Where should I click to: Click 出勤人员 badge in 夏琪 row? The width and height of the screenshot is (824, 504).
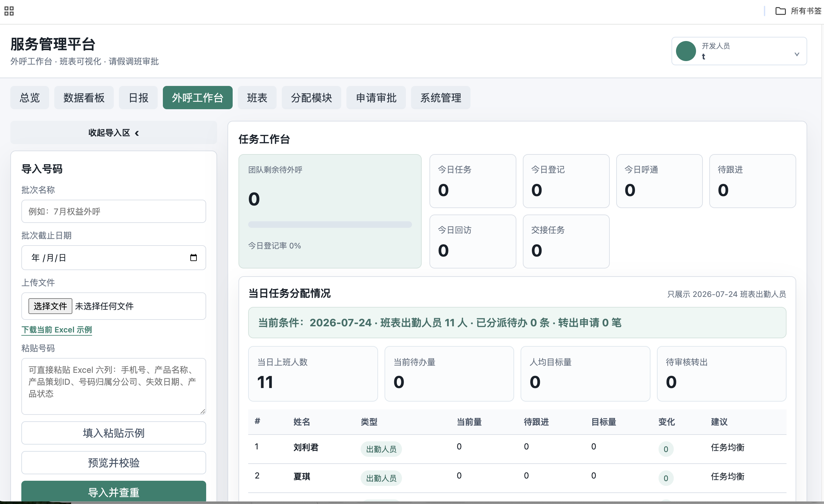(x=381, y=478)
